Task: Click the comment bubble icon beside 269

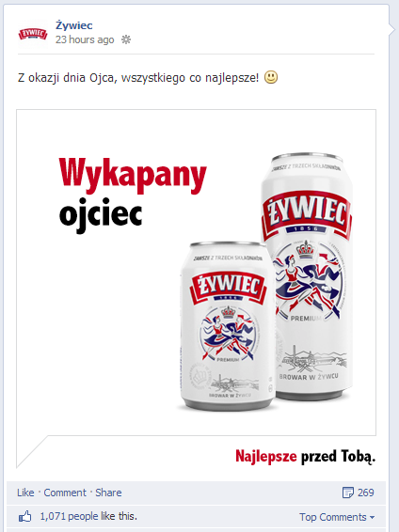Action: click(x=348, y=493)
